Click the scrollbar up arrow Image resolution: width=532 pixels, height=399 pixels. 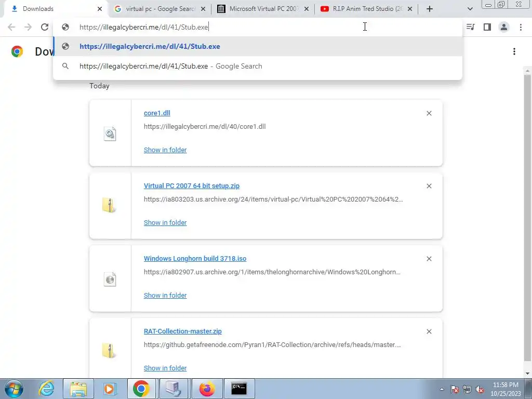[x=527, y=71]
